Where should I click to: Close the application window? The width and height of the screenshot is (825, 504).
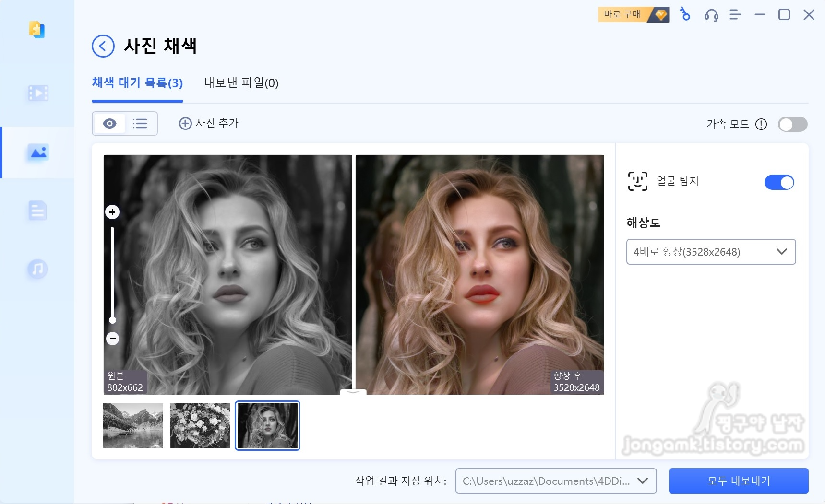coord(809,15)
